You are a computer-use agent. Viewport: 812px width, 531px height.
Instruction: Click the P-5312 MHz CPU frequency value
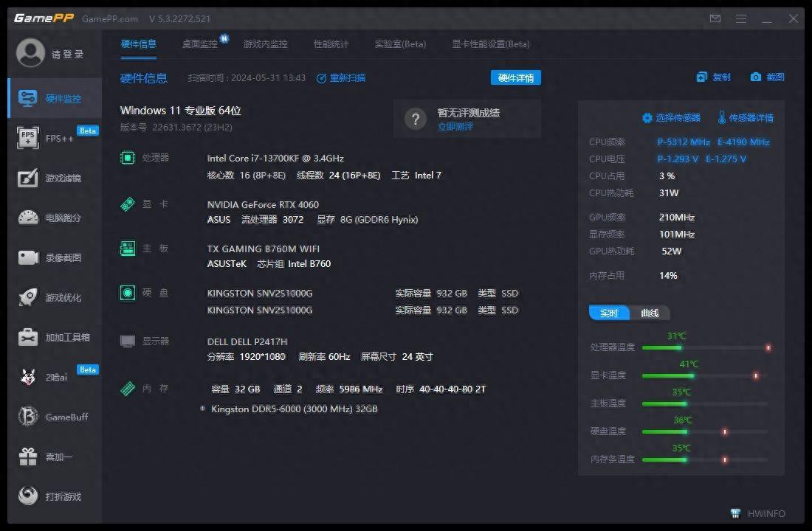[684, 142]
